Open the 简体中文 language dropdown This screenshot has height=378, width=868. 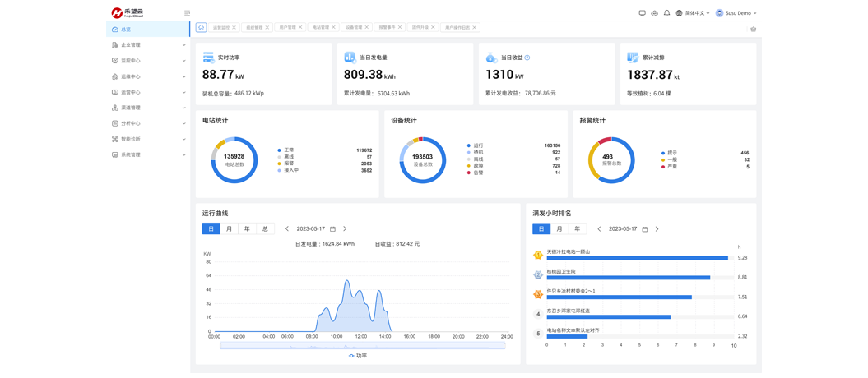693,13
